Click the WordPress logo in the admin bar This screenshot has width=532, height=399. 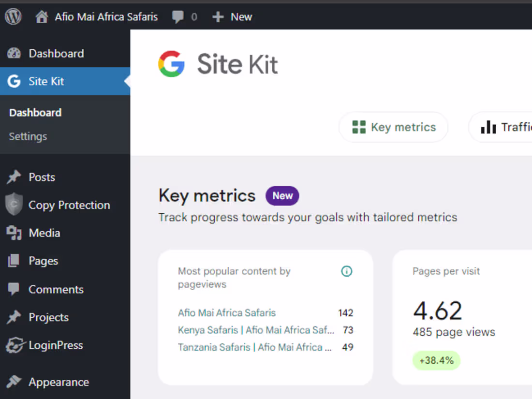pos(13,16)
